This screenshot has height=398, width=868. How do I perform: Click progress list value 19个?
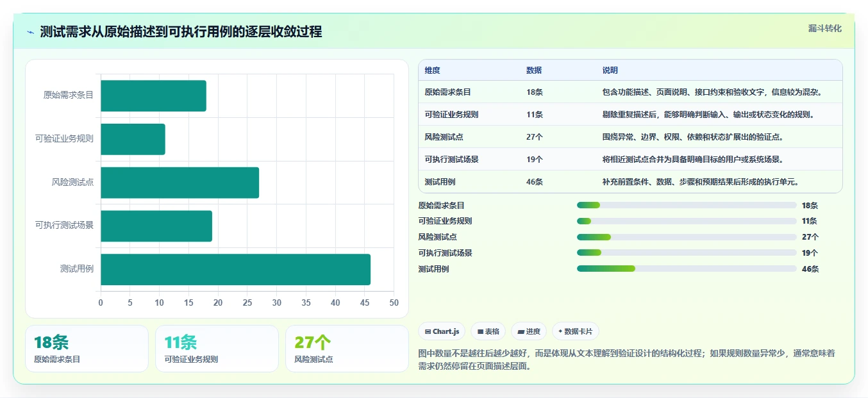[x=810, y=253]
